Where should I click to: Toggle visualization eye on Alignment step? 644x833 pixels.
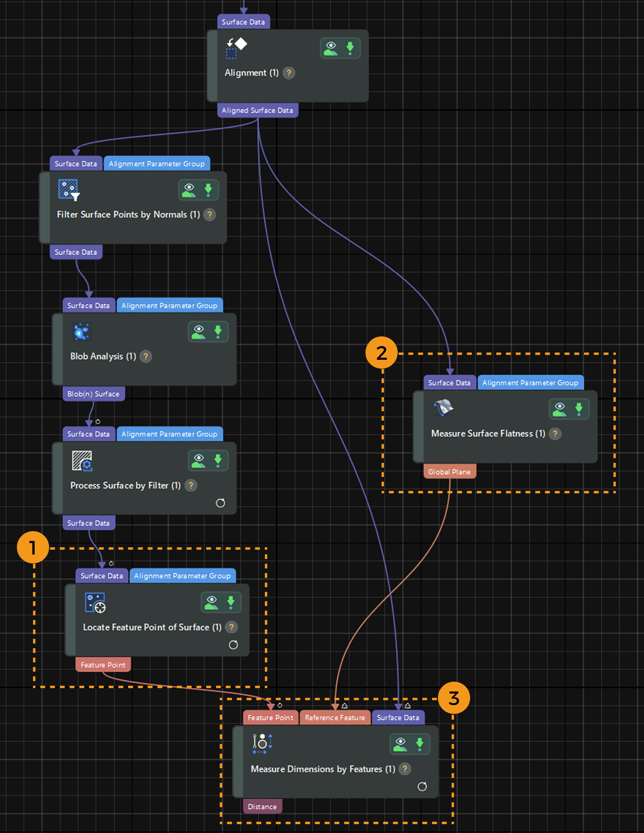(330, 48)
